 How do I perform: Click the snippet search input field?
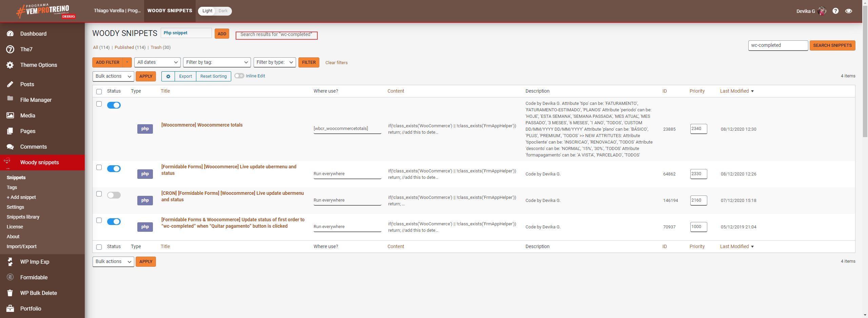778,45
